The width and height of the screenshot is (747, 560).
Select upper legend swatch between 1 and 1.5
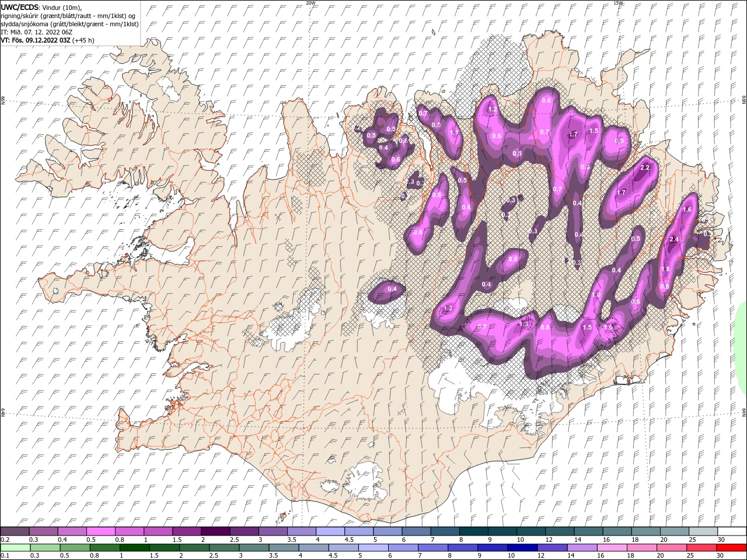point(158,531)
